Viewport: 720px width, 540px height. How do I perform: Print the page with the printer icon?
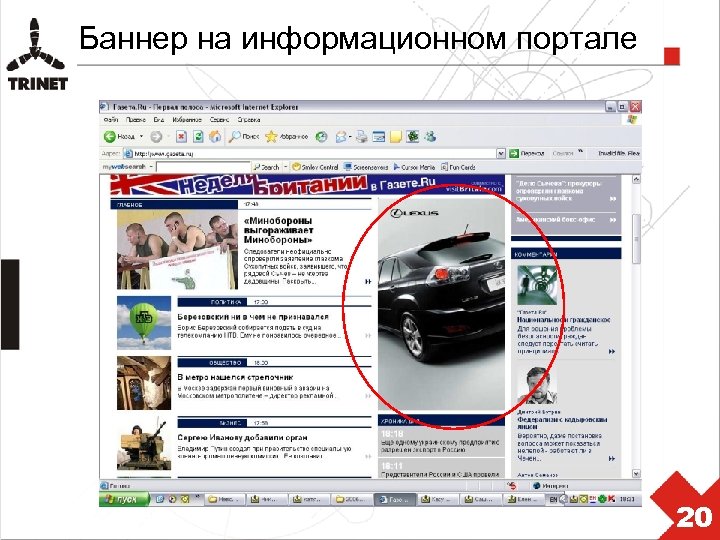click(362, 136)
